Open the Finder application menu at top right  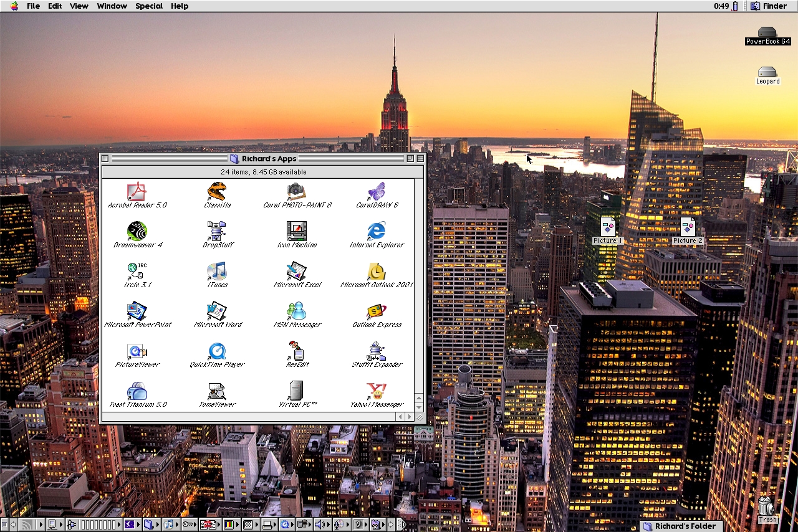coord(769,6)
